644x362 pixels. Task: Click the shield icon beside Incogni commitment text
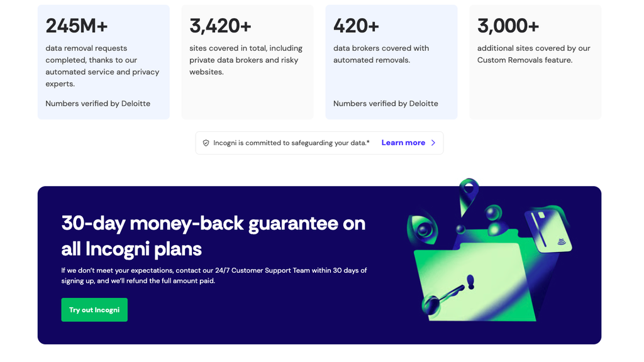(x=206, y=143)
